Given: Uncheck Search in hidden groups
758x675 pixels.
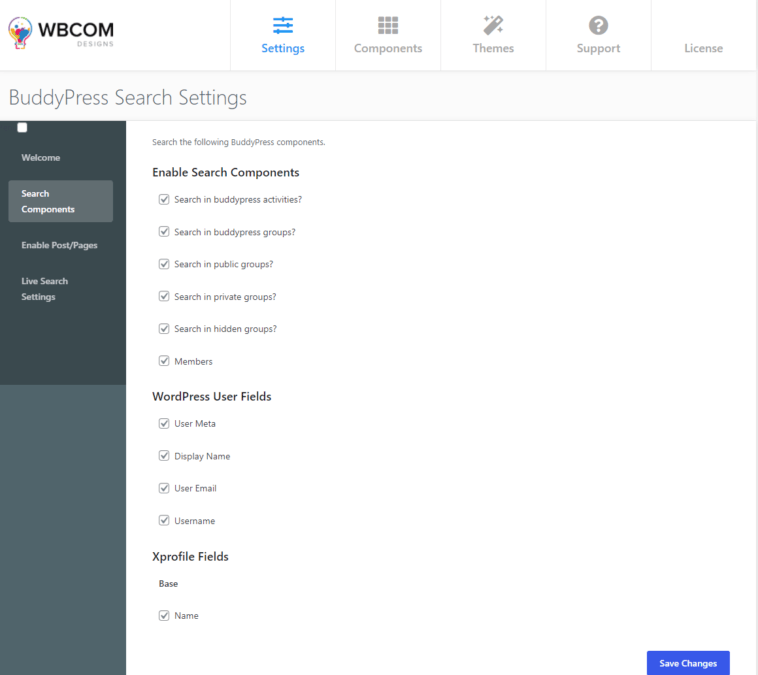Looking at the screenshot, I should 164,328.
